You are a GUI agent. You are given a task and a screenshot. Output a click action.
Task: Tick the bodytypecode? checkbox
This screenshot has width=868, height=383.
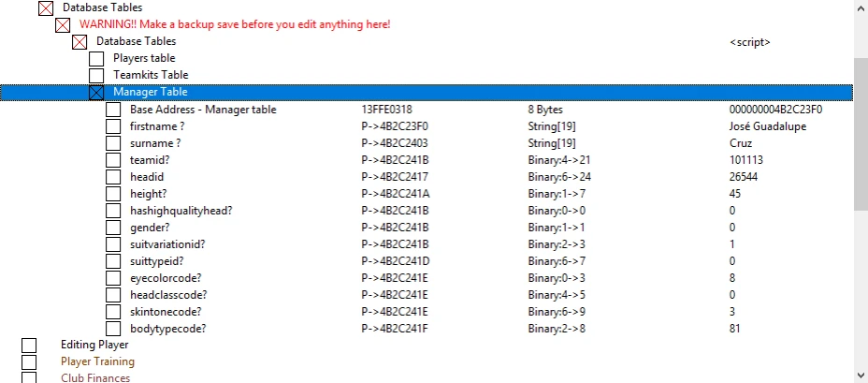click(113, 328)
